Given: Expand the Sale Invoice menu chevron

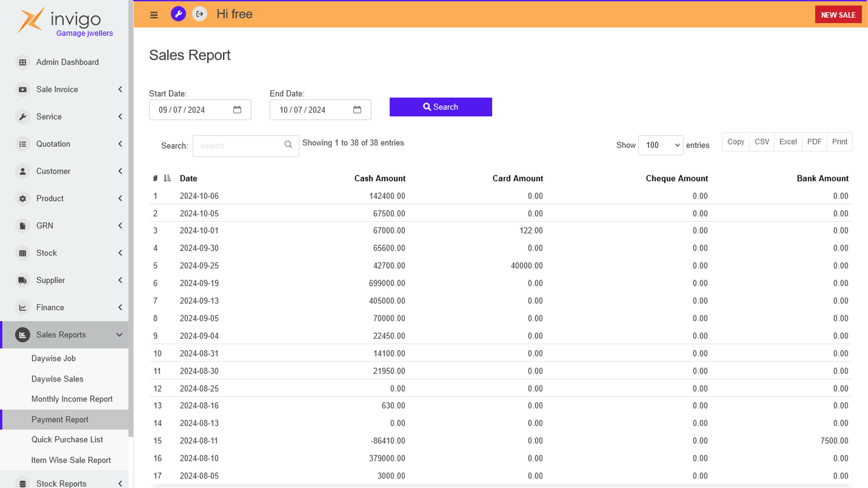Looking at the screenshot, I should tap(120, 89).
